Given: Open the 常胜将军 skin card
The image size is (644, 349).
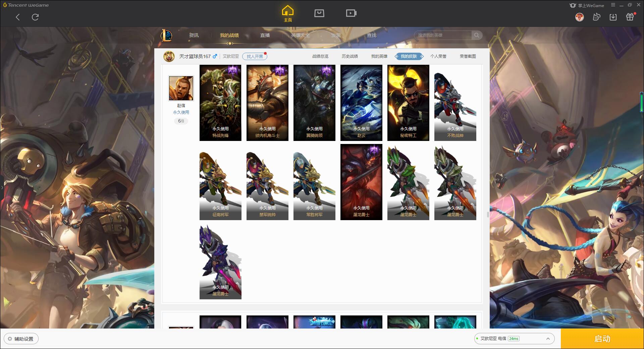Looking at the screenshot, I should click(314, 182).
